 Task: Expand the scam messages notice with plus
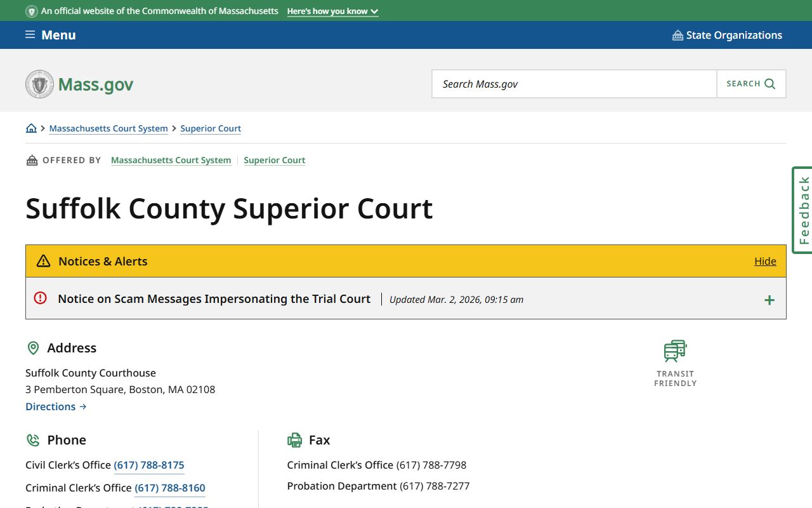(x=769, y=300)
